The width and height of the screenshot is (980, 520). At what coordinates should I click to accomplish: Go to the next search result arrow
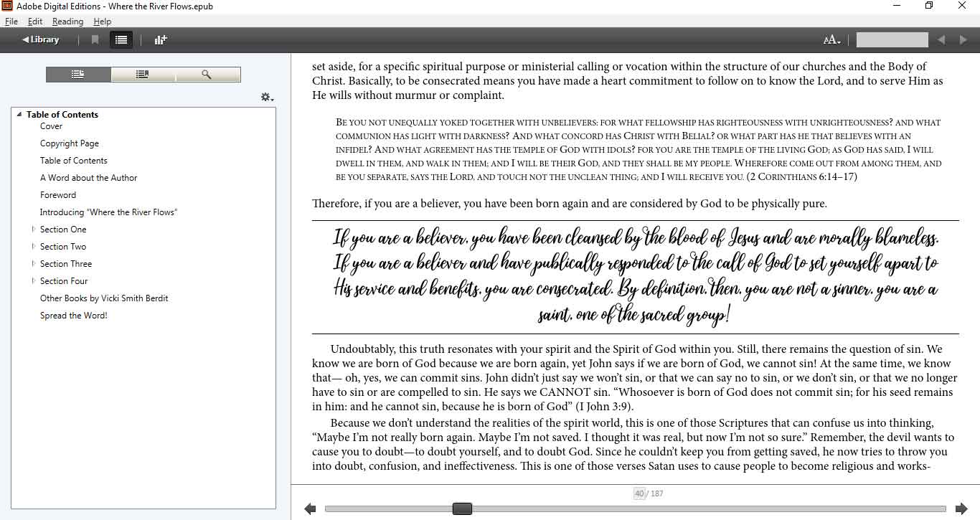click(963, 40)
